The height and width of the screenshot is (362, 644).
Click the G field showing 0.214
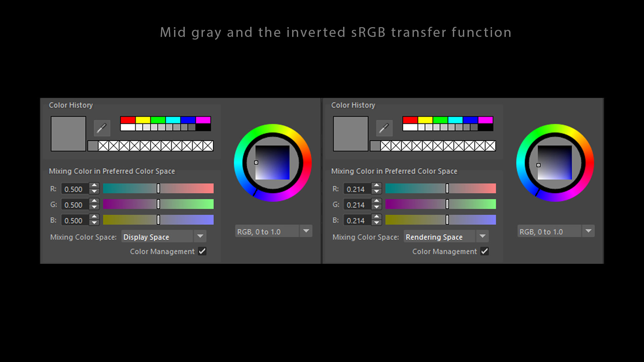(358, 205)
